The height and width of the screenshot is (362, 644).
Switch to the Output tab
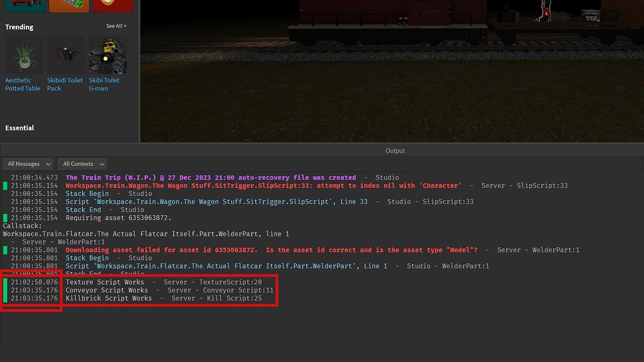coord(395,150)
